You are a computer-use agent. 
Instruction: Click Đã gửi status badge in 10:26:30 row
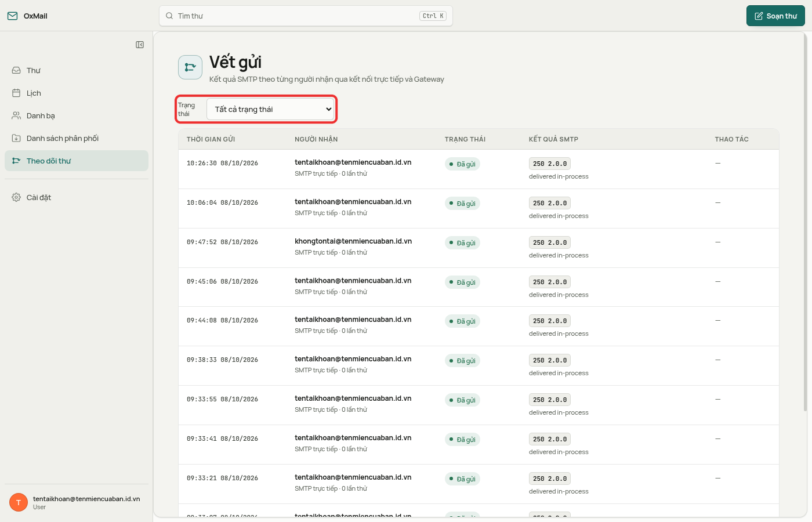[x=462, y=164]
